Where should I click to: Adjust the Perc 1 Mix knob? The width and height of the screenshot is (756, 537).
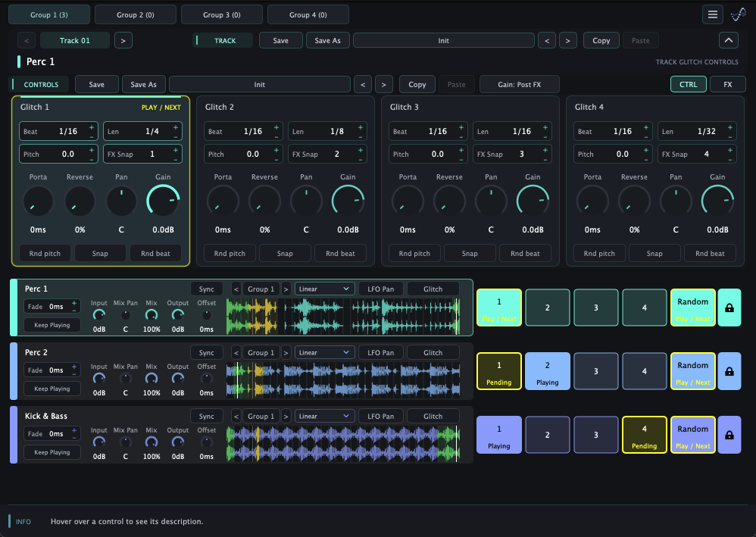point(152,315)
